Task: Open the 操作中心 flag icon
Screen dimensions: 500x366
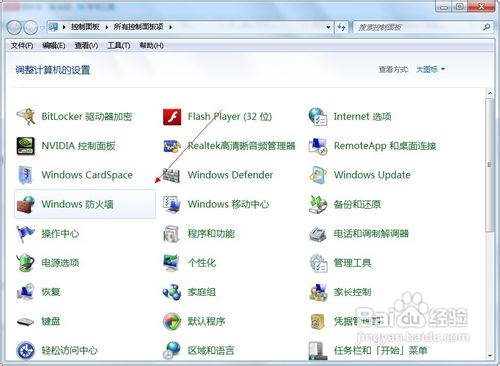Action: coord(26,234)
